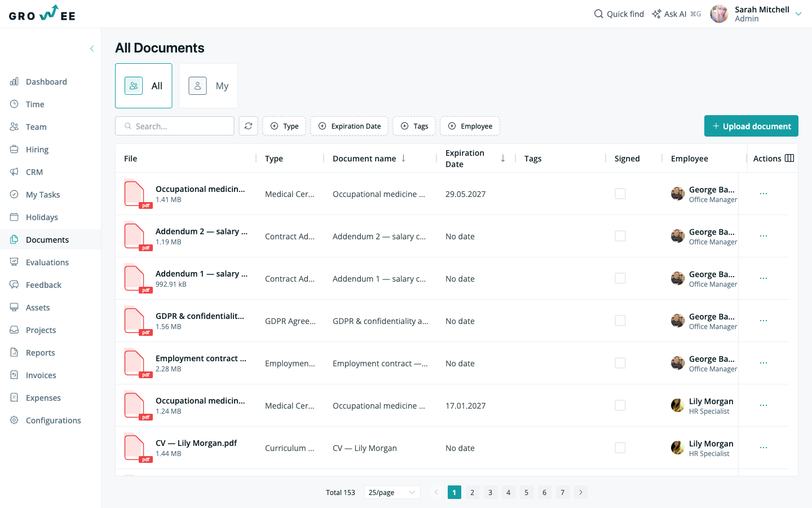This screenshot has width=812, height=508.
Task: Tick Signed checkbox for 17.01.2027 document
Action: [620, 405]
